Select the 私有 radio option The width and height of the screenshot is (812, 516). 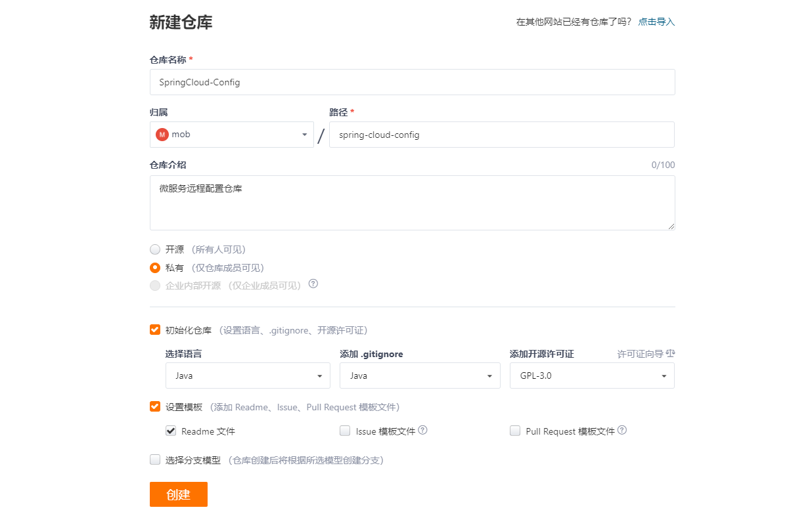point(155,268)
